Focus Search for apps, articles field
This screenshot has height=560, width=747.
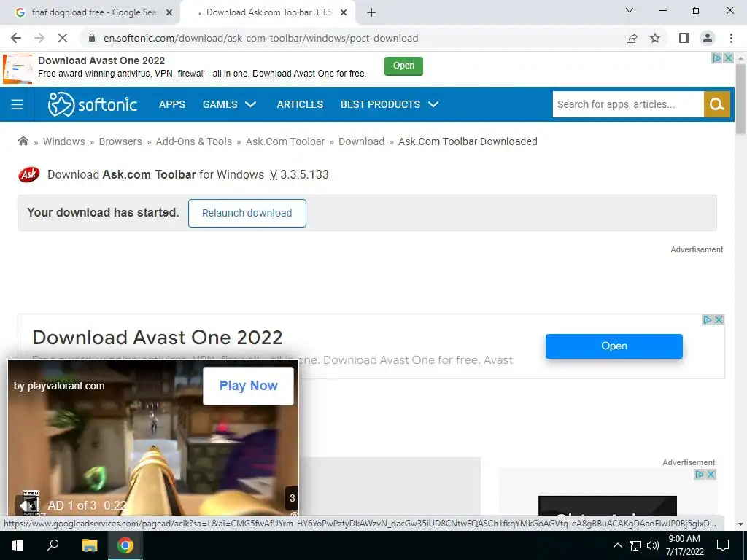[x=628, y=104]
